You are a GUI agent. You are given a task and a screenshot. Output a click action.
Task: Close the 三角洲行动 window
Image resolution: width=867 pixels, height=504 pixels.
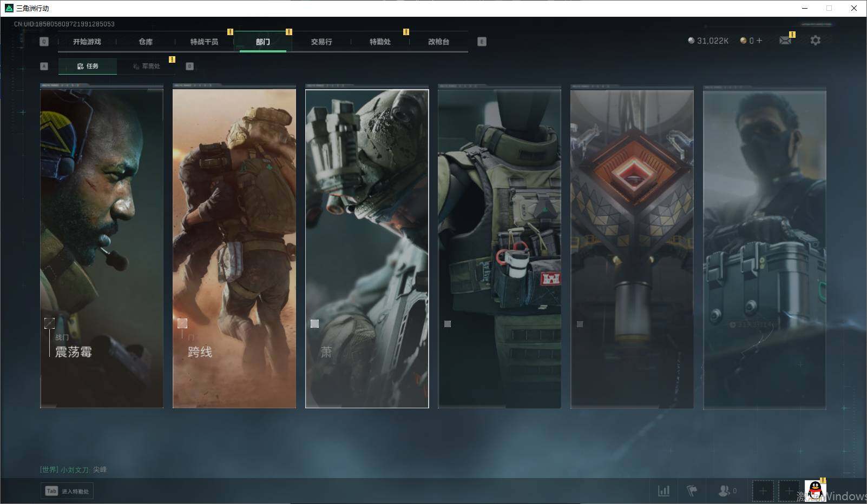tap(854, 8)
